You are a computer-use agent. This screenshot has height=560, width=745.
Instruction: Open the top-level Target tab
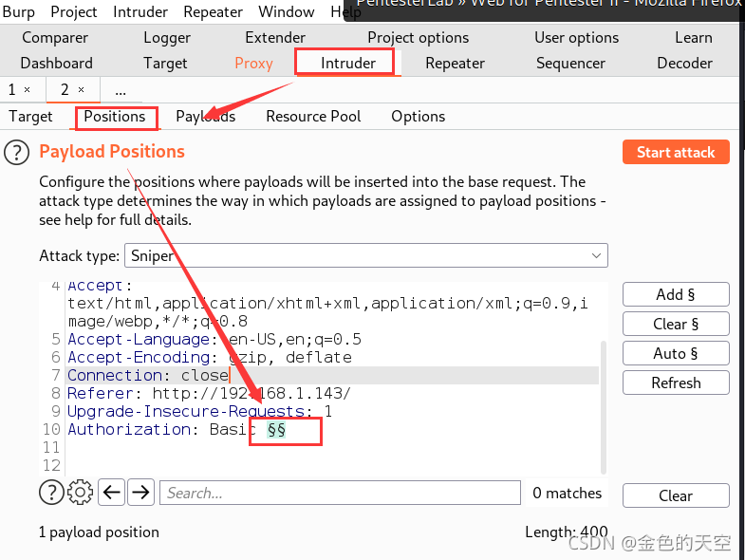[x=165, y=64]
